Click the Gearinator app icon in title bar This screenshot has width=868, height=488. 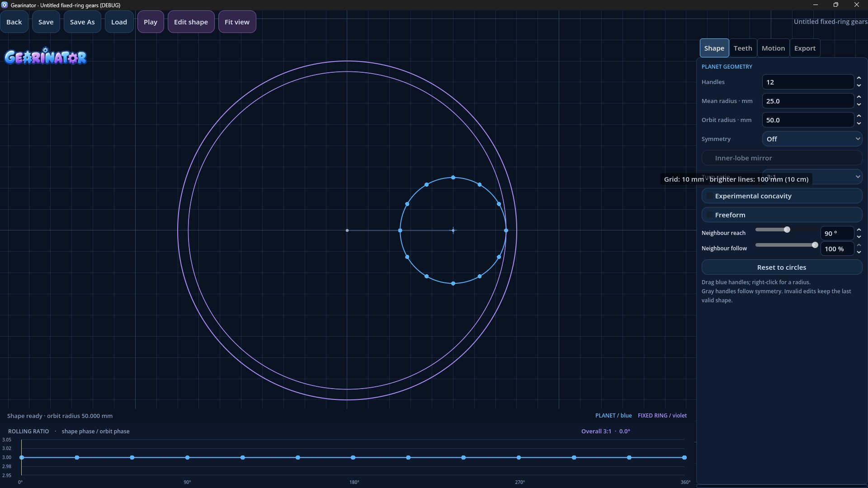(x=5, y=5)
